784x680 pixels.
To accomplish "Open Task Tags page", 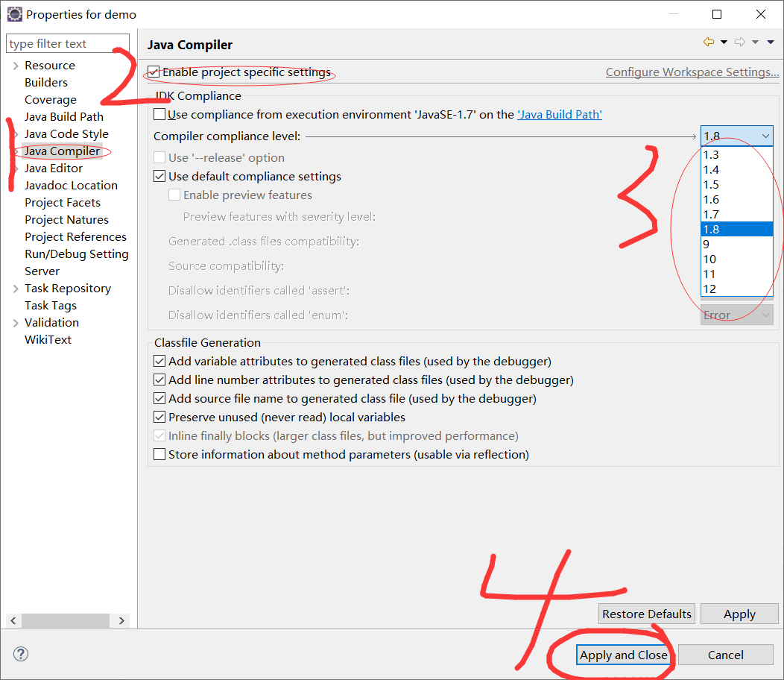I will [51, 305].
